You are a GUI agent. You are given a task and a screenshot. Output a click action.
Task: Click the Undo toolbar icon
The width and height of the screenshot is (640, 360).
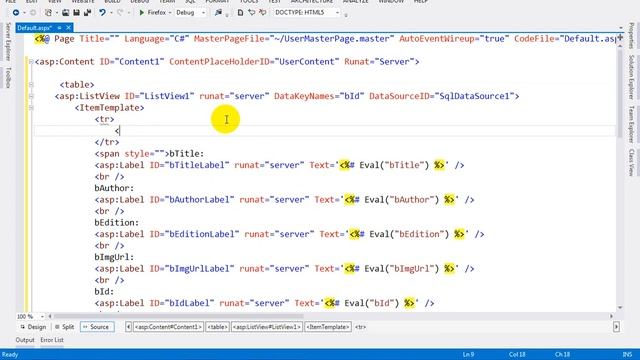point(102,13)
